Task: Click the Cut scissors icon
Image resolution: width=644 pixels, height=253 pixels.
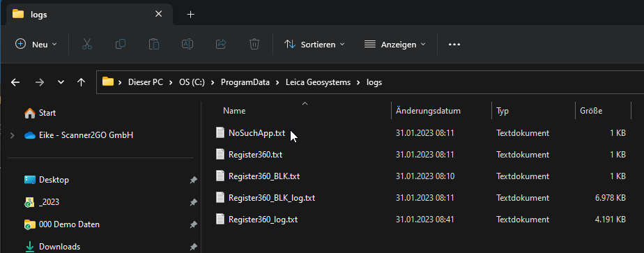Action: 87,44
